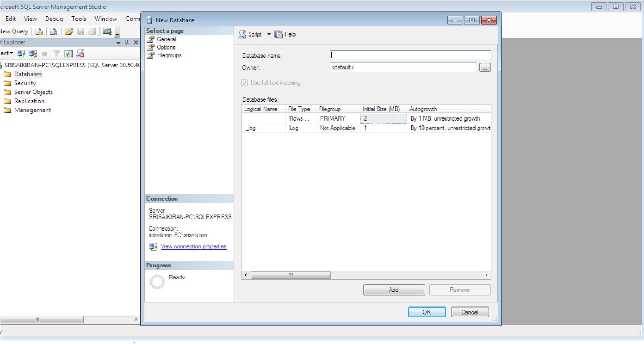Click the Stop square icon in Object Explorer

pos(45,54)
